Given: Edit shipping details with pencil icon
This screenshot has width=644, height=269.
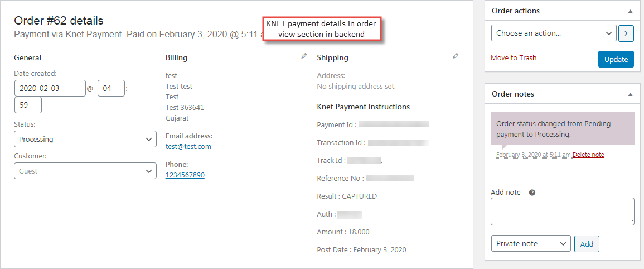Looking at the screenshot, I should click(456, 56).
